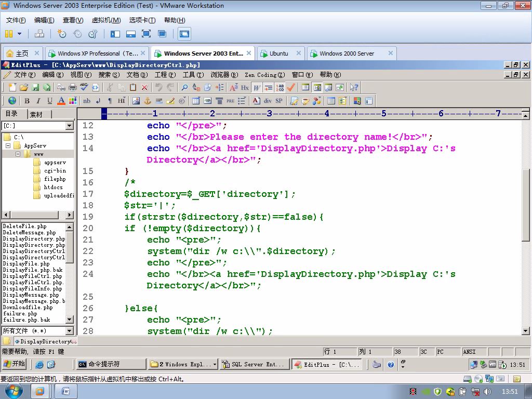Insert PRE tag from HTML toolbar
This screenshot has height=399, width=532.
pyautogui.click(x=230, y=101)
